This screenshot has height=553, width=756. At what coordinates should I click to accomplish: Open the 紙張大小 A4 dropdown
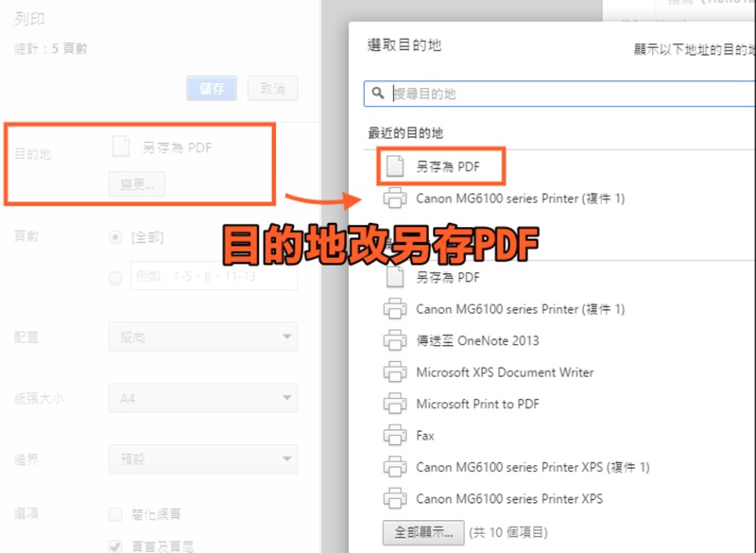(x=203, y=398)
